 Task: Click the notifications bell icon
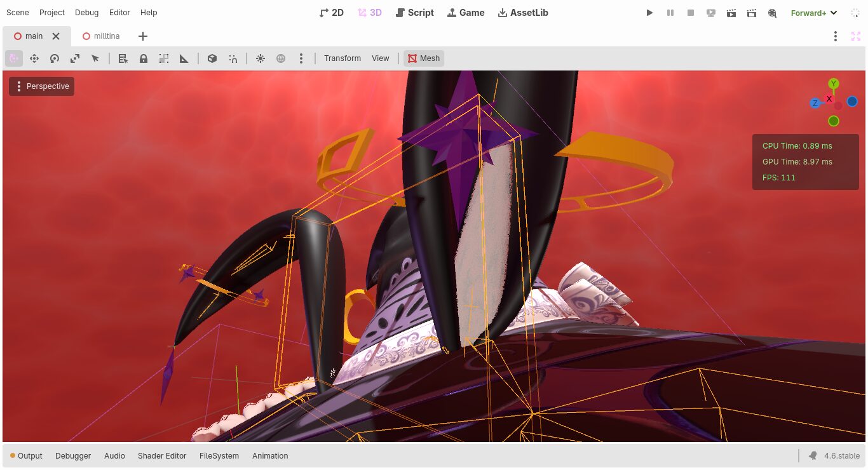point(813,456)
